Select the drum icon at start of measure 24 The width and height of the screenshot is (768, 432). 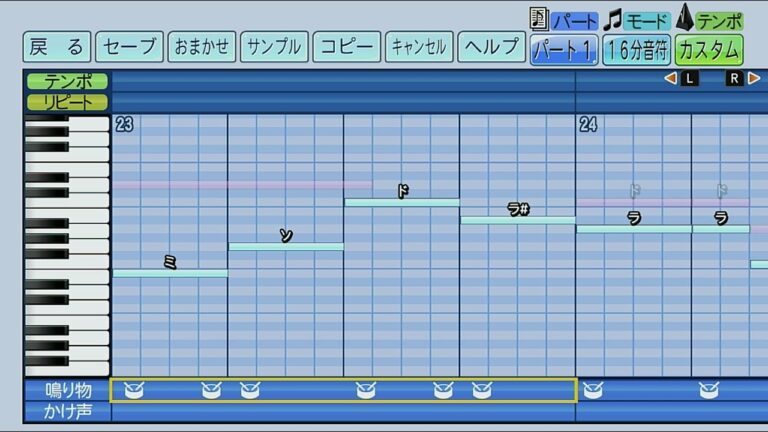[592, 390]
